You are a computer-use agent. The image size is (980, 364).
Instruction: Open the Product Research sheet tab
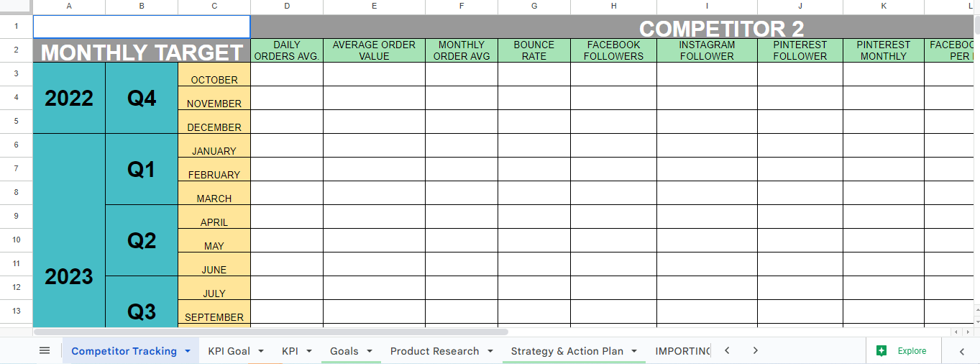coord(434,351)
